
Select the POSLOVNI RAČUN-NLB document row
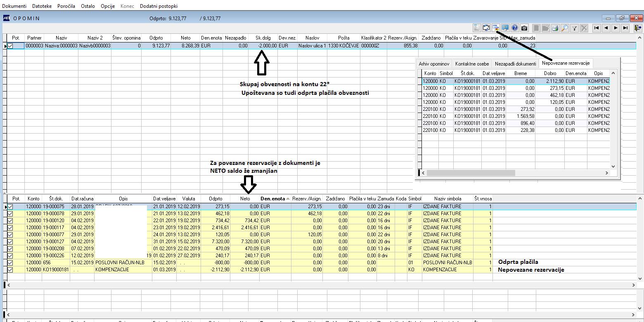click(x=248, y=262)
